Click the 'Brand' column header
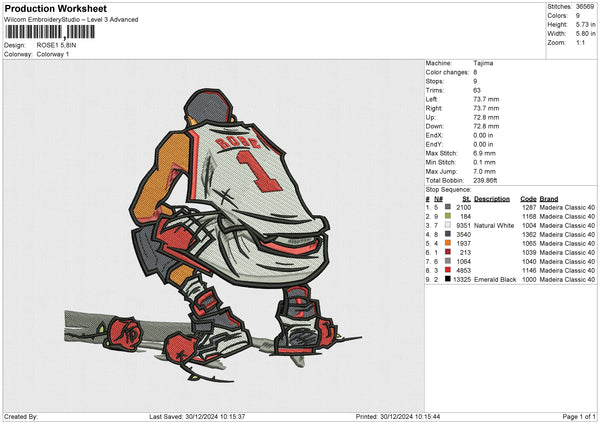This screenshot has height=424, width=600. [x=549, y=199]
